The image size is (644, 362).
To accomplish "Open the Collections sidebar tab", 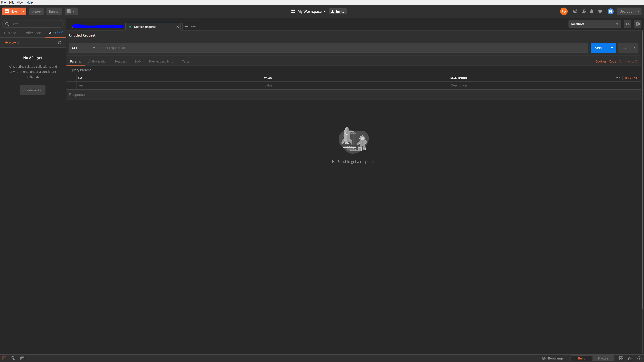I will pos(33,33).
